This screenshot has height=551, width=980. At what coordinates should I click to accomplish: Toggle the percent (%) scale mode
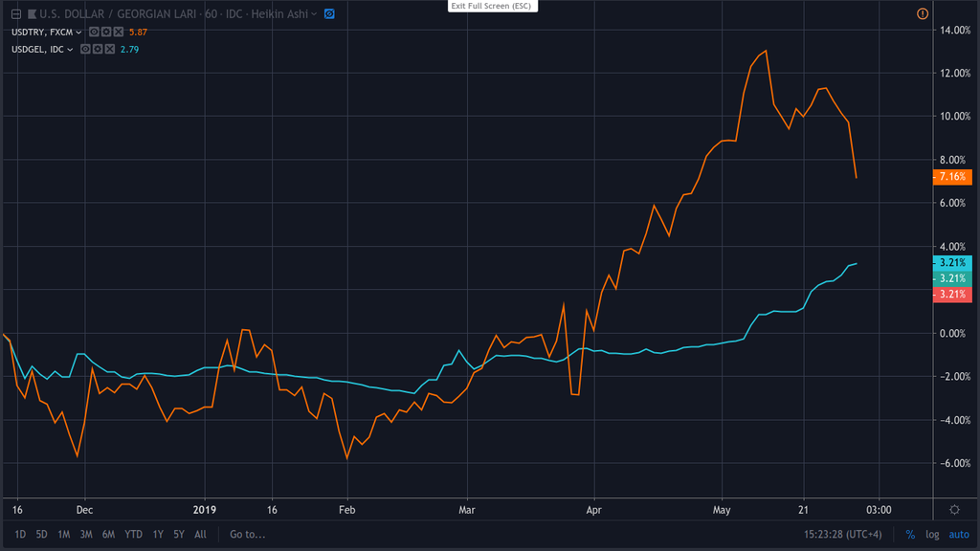(910, 534)
